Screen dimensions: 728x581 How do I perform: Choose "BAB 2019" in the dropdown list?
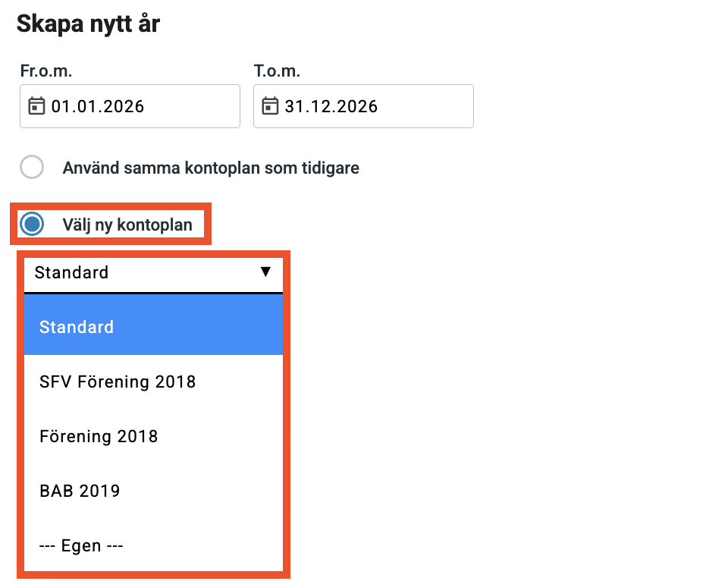tap(80, 491)
